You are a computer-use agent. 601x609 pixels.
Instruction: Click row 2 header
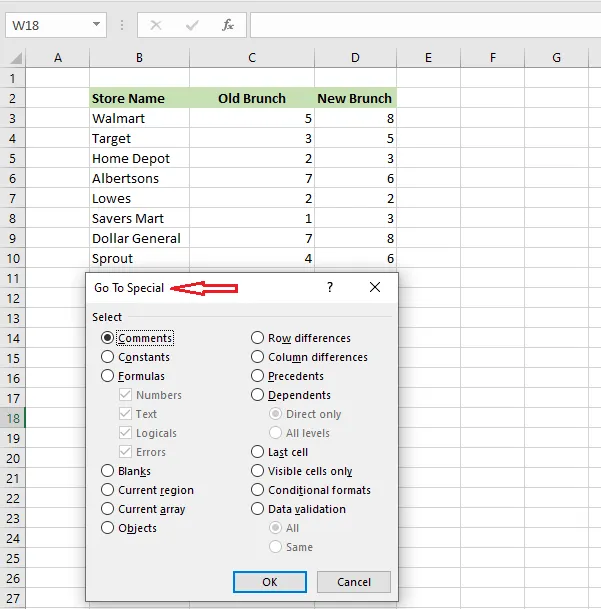pyautogui.click(x=13, y=98)
